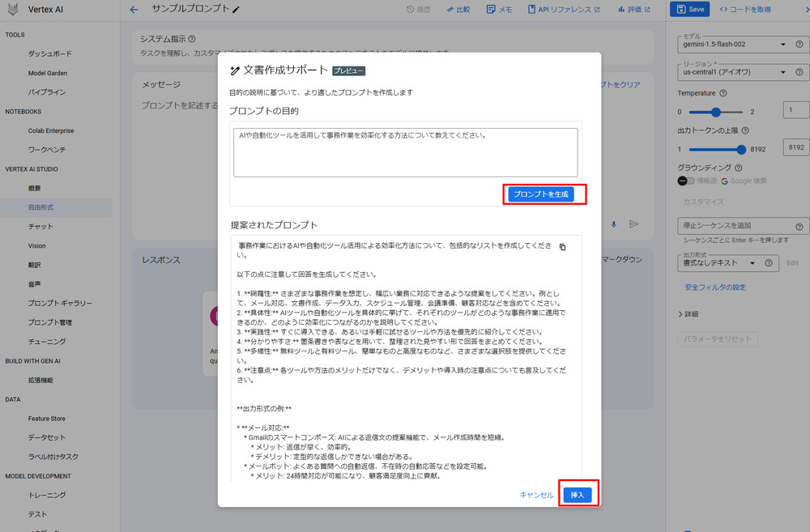Click the Edit link beside output format
This screenshot has height=532, width=810.
(792, 263)
